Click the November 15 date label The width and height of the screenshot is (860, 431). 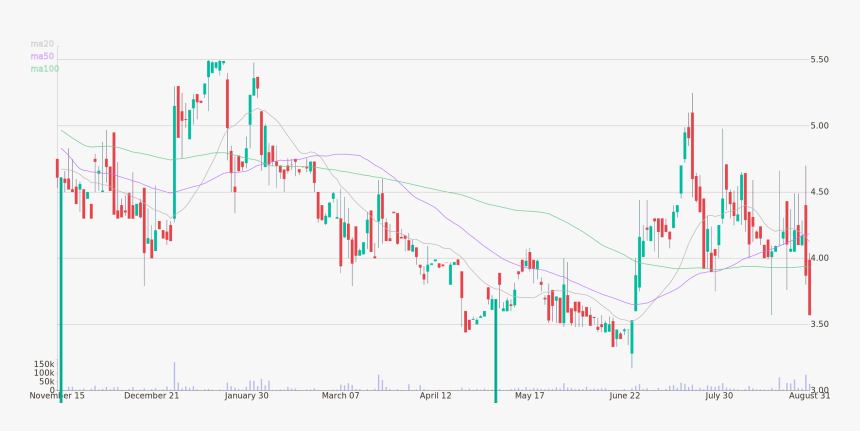click(57, 395)
